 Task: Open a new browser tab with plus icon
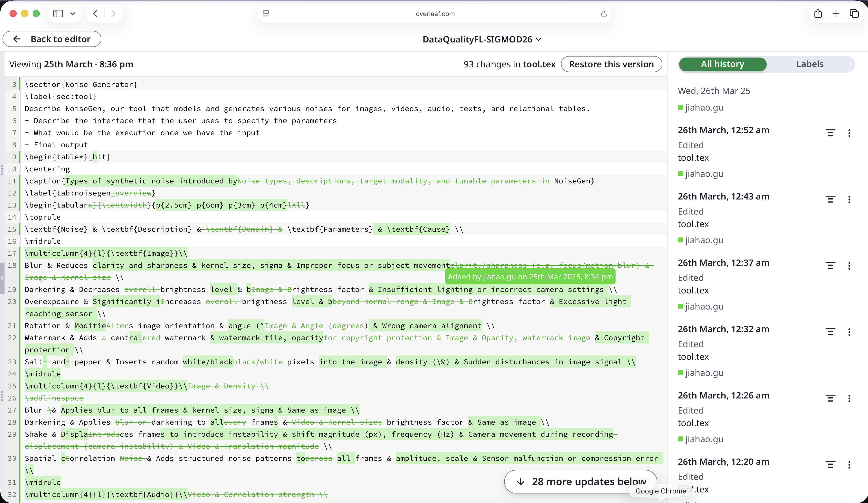tap(836, 13)
